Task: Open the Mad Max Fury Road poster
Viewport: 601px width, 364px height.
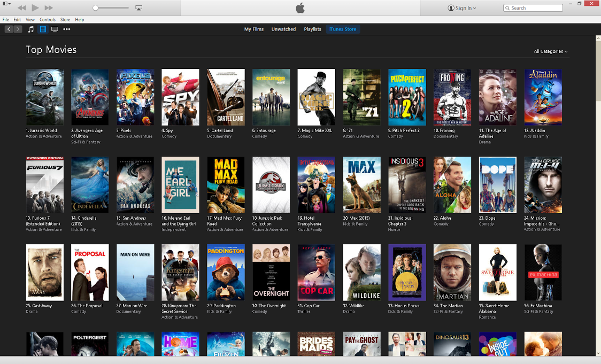Action: coord(226,185)
